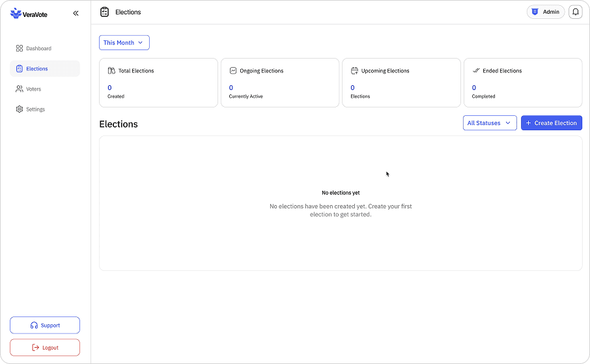The height and width of the screenshot is (364, 590).
Task: Log out of VeraVote
Action: pyautogui.click(x=45, y=348)
